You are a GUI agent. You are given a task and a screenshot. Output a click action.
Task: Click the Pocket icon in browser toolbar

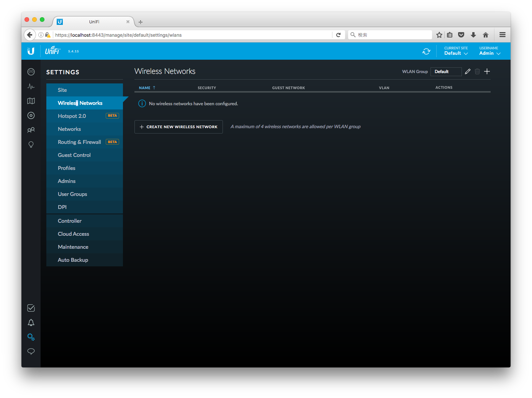coord(461,35)
